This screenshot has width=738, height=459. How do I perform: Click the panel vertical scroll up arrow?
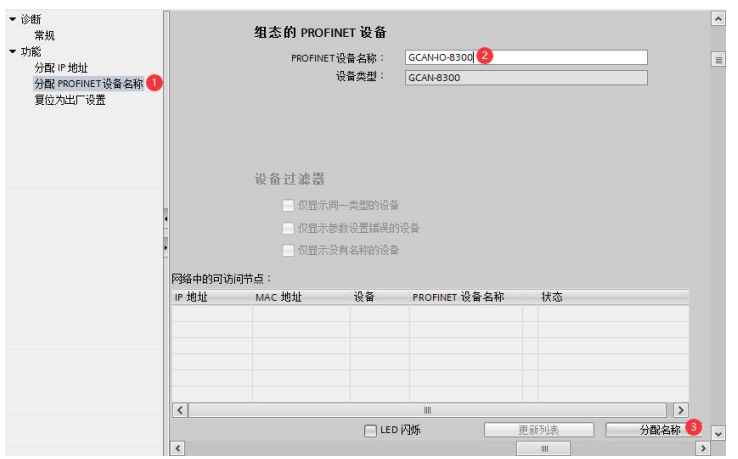718,19
